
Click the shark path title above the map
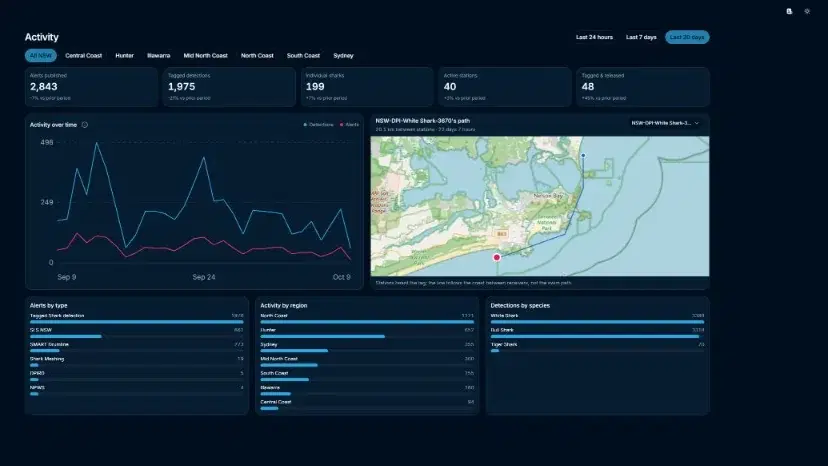pyautogui.click(x=422, y=121)
